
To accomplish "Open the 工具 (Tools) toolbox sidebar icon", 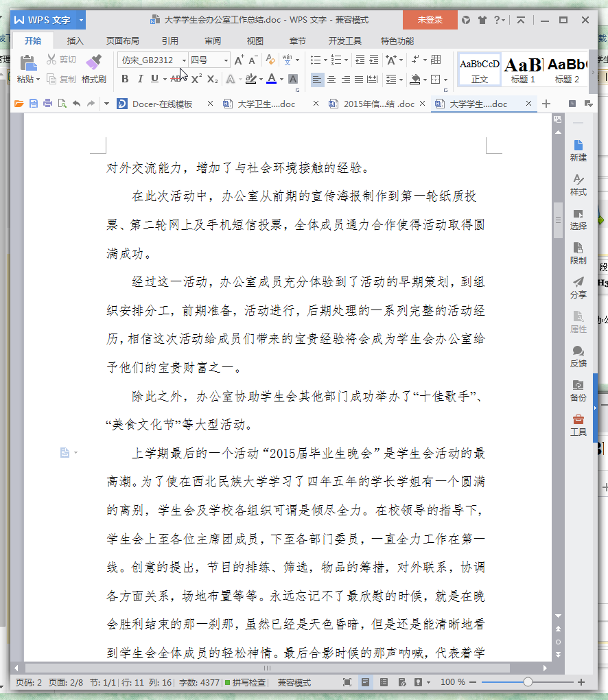I will click(x=578, y=425).
